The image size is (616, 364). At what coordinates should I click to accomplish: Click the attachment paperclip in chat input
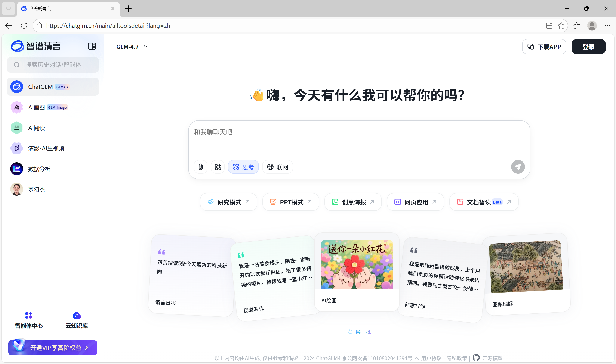200,167
